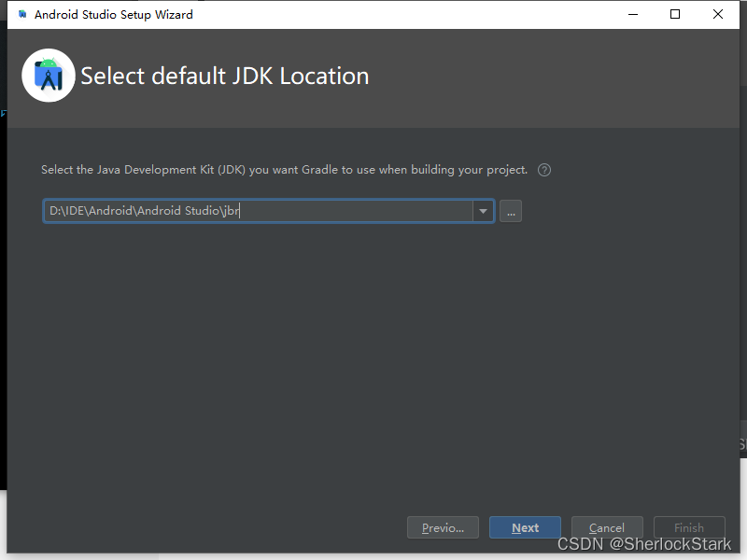Image resolution: width=747 pixels, height=560 pixels.
Task: Click the Android Studio logo in header
Action: coord(49,76)
